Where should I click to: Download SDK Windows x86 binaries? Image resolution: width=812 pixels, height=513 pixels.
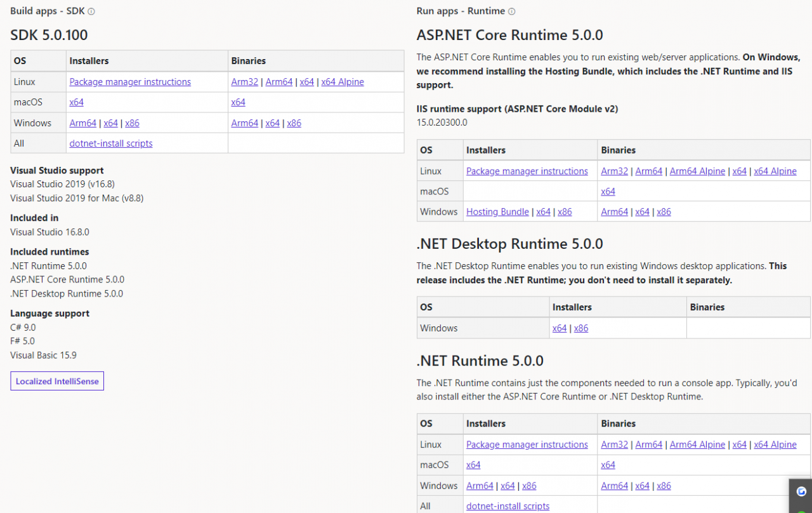[x=294, y=123]
